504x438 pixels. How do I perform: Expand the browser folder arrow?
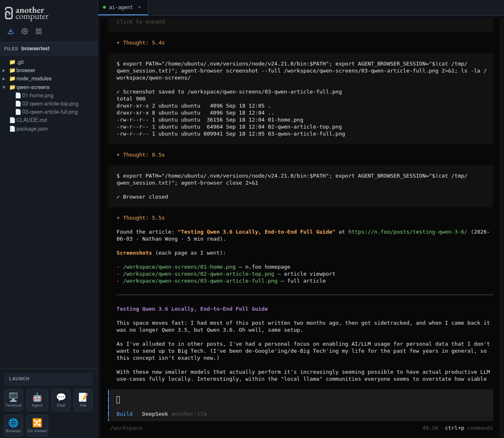click(4, 70)
